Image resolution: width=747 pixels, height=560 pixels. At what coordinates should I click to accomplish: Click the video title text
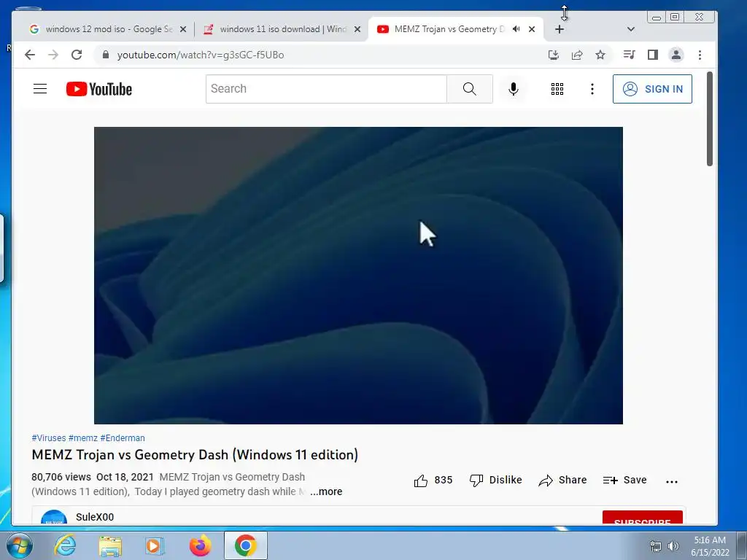[195, 455]
